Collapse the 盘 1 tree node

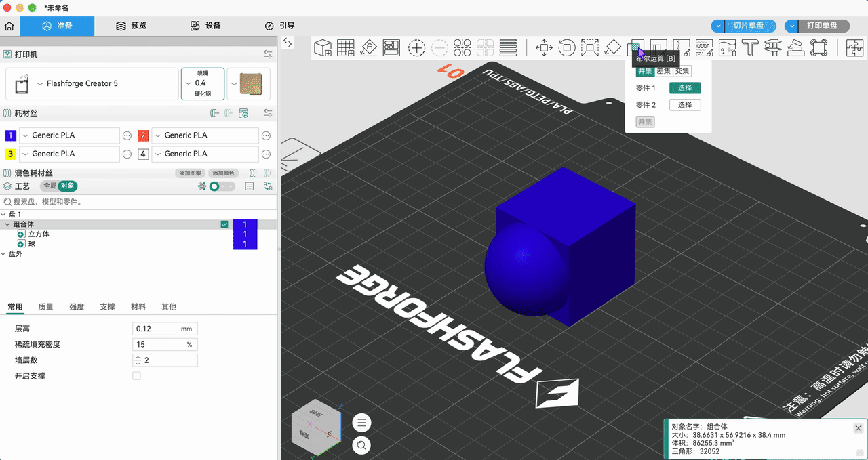pos(3,214)
